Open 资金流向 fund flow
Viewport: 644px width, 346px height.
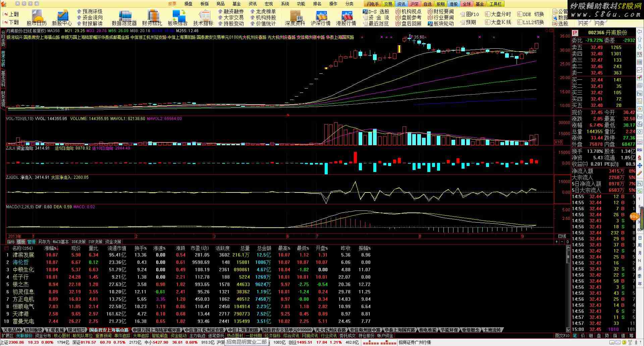point(90,17)
